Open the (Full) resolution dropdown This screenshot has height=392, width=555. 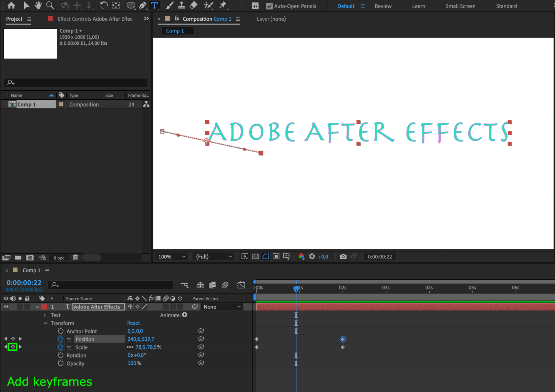coord(214,257)
